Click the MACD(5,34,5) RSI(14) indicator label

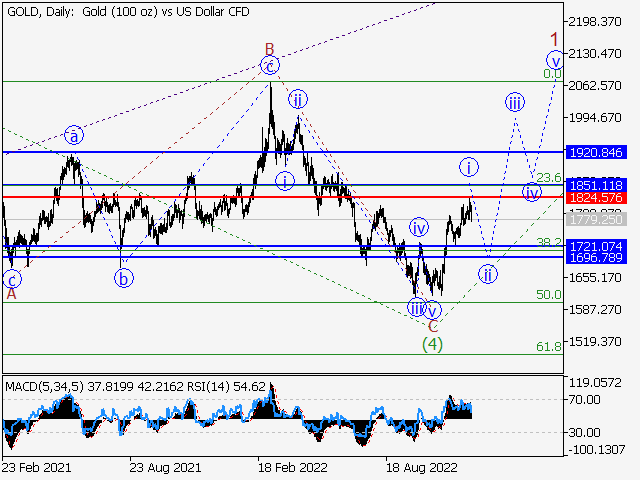135,386
